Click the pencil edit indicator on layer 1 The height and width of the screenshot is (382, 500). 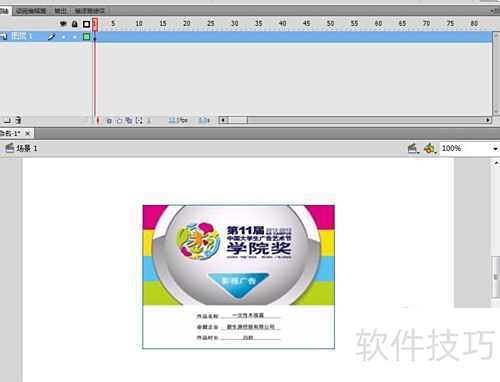pyautogui.click(x=51, y=37)
